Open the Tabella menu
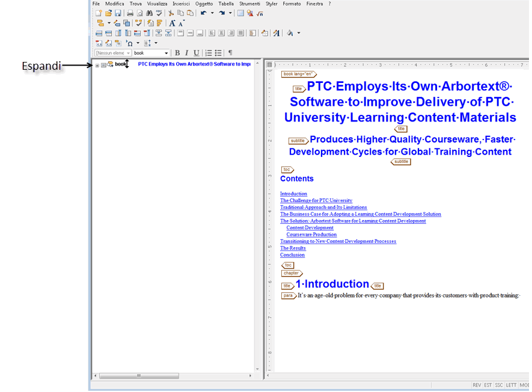The height and width of the screenshot is (392, 532). click(x=226, y=4)
